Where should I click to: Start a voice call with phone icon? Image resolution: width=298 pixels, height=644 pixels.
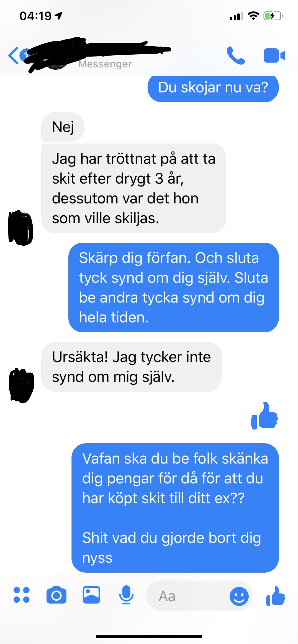[236, 56]
